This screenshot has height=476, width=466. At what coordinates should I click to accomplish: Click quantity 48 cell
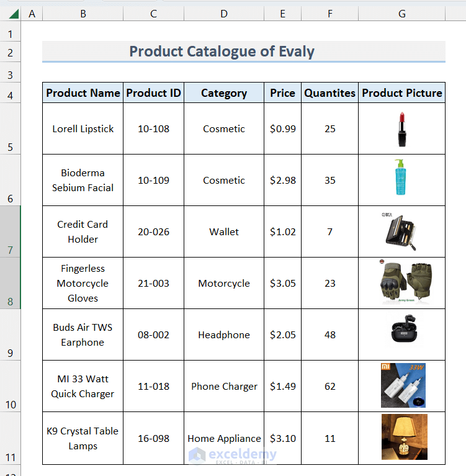tap(329, 335)
